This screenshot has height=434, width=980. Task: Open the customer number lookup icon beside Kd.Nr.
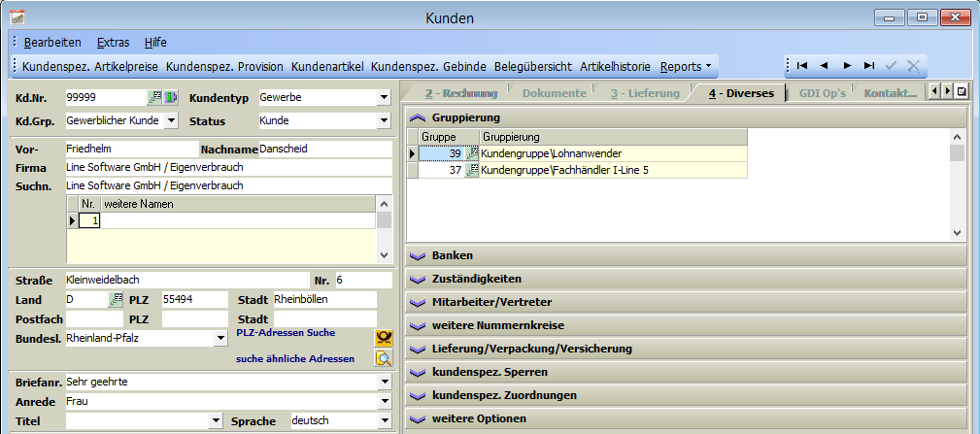coord(154,97)
